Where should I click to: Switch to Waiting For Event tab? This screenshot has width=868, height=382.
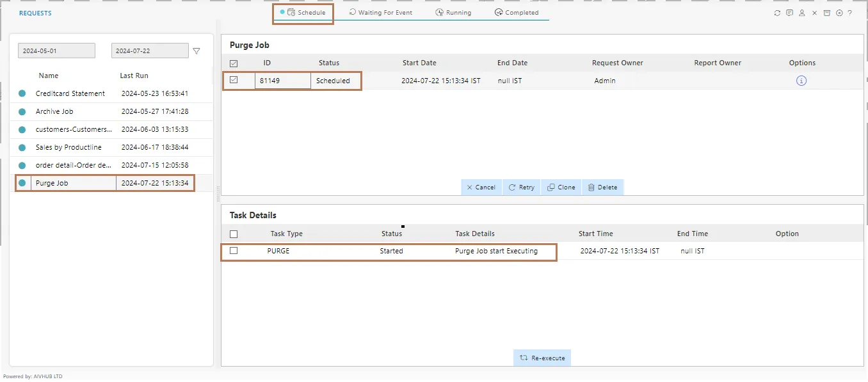(x=381, y=13)
